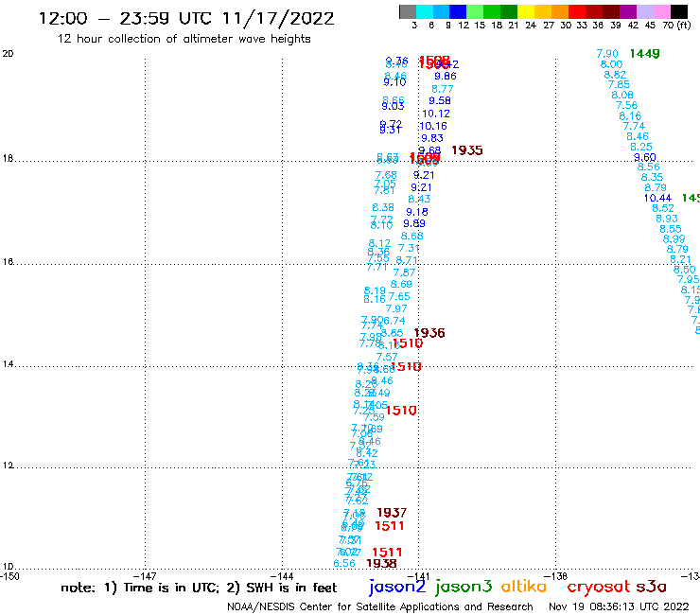Click the wave height value '8.50'
Viewport: 700px width, 615px height.
(685, 270)
